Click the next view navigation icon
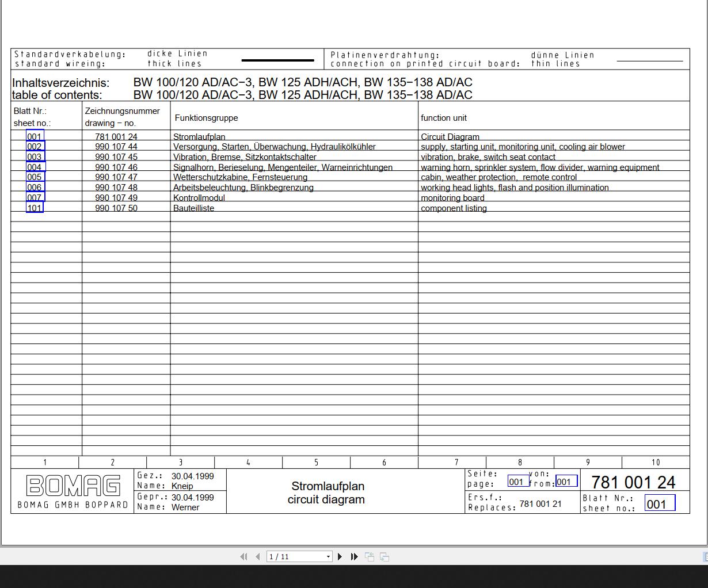Viewport: 708px width, 588px height. point(385,556)
